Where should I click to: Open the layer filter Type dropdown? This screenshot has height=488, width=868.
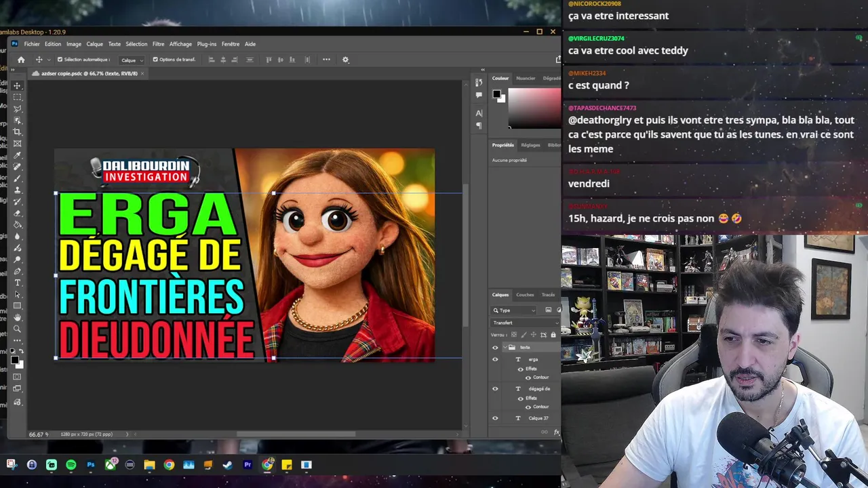514,310
